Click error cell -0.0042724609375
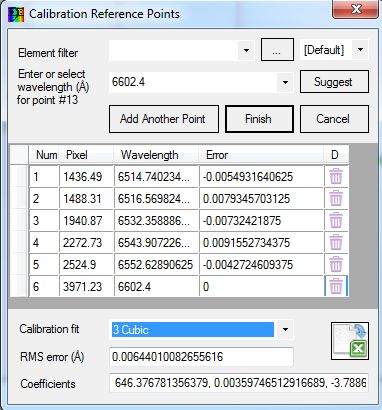The width and height of the screenshot is (382, 410). coord(261,265)
